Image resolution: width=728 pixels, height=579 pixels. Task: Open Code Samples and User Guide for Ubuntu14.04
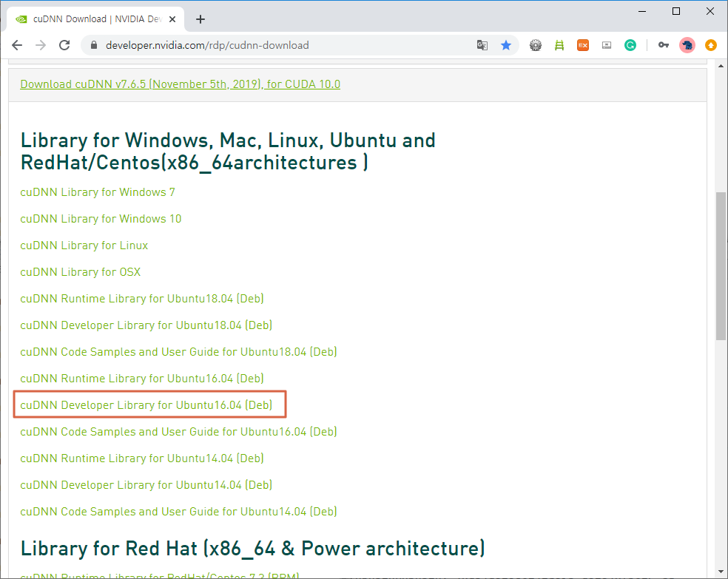coord(179,511)
